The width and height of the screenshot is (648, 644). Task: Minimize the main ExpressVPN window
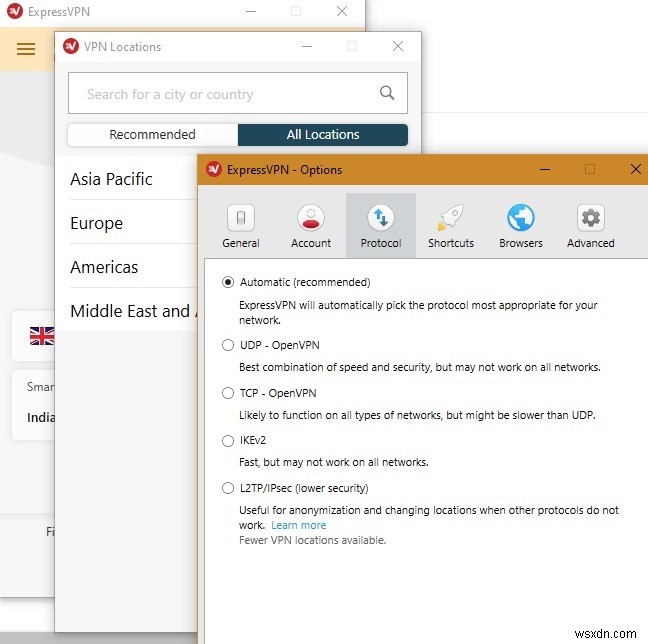[251, 11]
